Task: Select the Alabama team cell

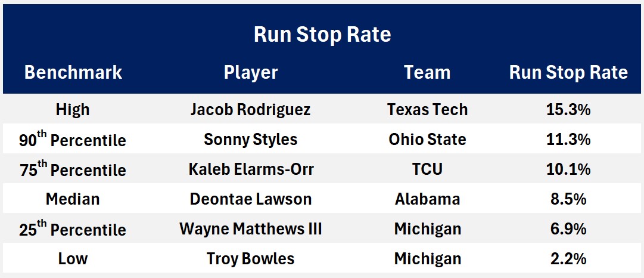Action: 427,199
